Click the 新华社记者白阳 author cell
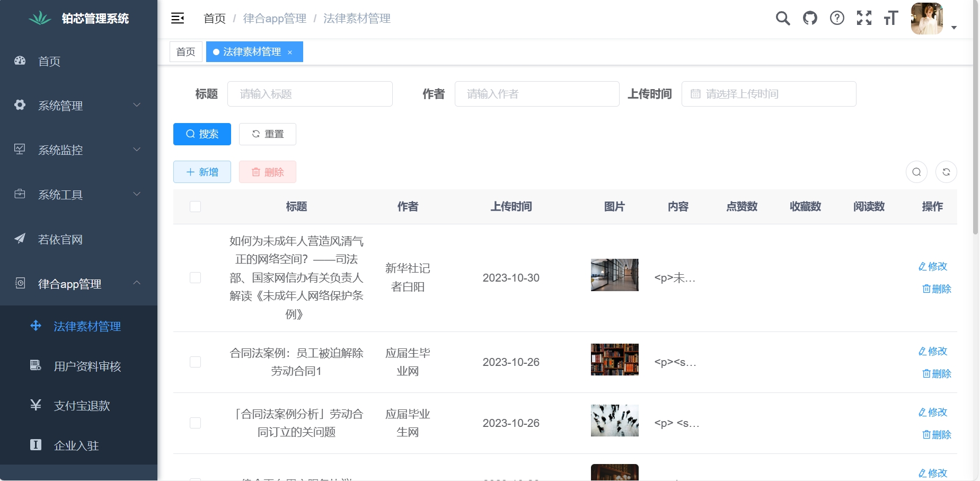Image resolution: width=980 pixels, height=481 pixels. [x=408, y=277]
